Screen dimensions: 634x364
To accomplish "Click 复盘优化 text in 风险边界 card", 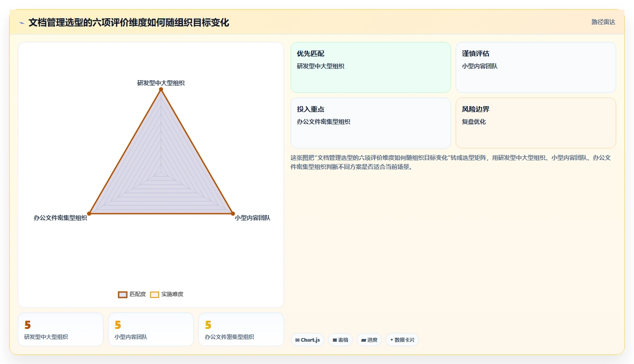I will coord(474,122).
